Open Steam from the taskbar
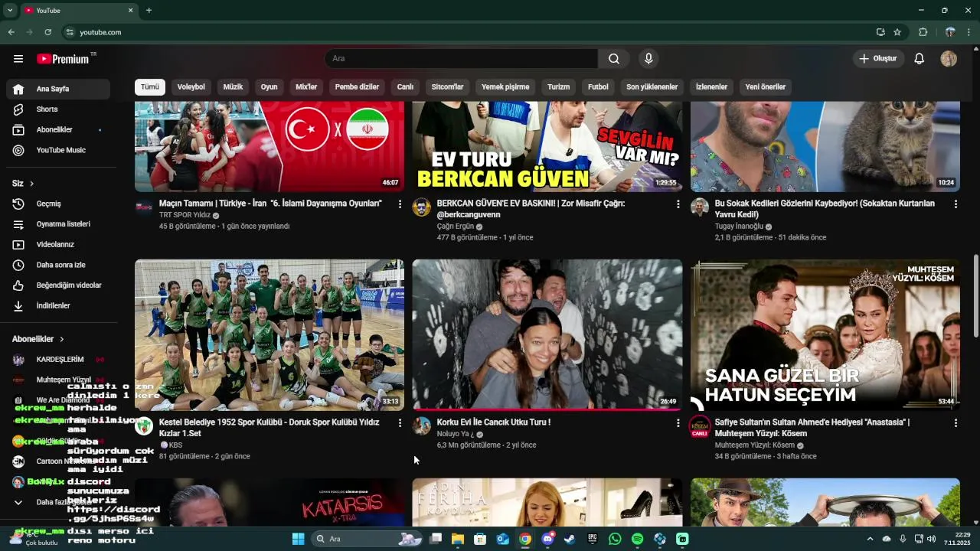Image resolution: width=980 pixels, height=551 pixels. [570, 539]
